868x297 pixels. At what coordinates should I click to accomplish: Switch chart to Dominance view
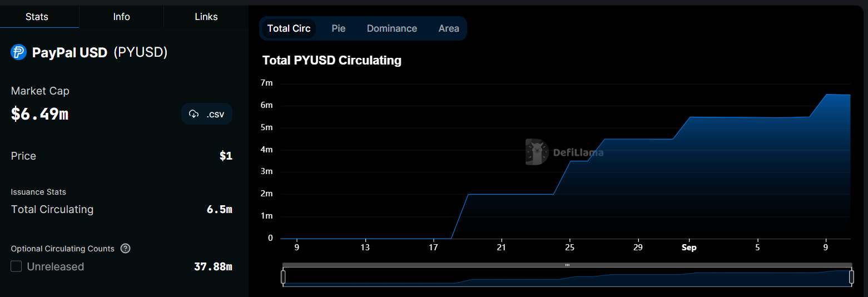[392, 28]
